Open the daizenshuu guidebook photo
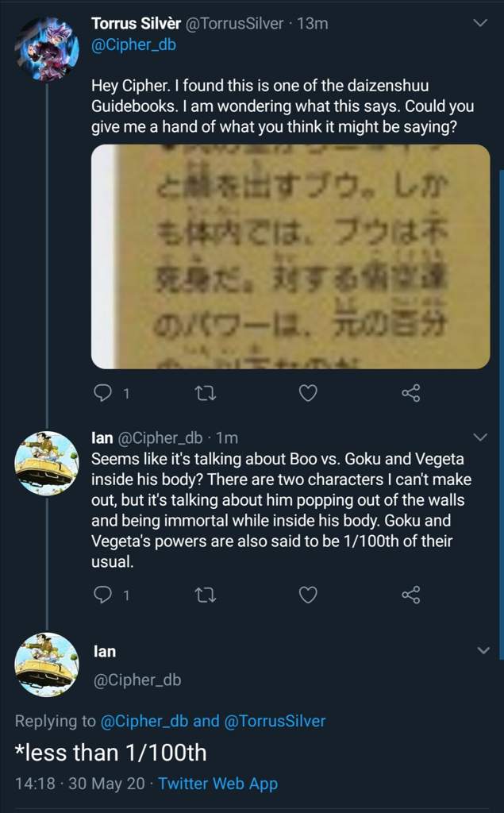 pyautogui.click(x=290, y=256)
